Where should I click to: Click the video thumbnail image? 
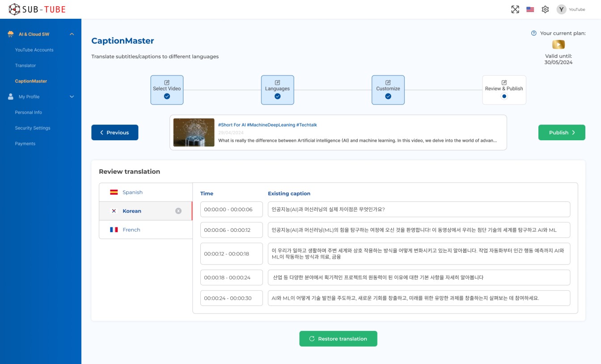(x=194, y=132)
